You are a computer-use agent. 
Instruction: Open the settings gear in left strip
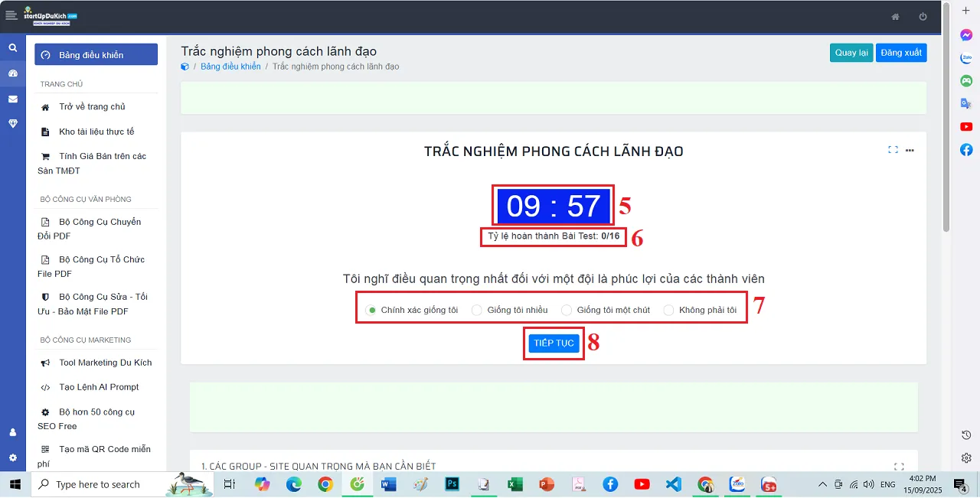[x=12, y=457]
